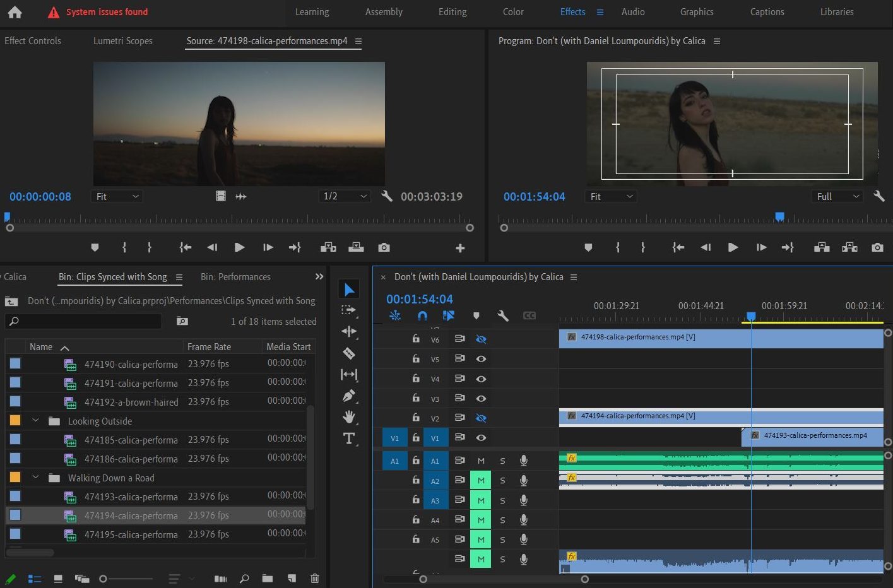Image resolution: width=893 pixels, height=588 pixels.
Task: Toggle V1 track output eye
Action: [481, 437]
